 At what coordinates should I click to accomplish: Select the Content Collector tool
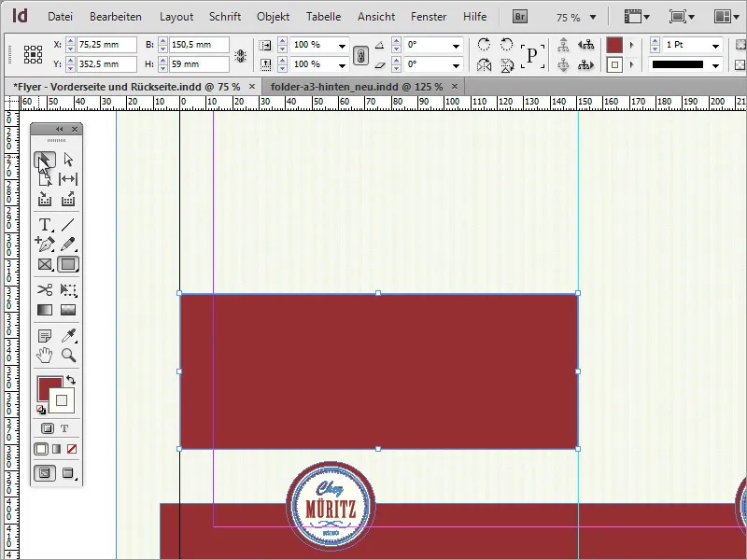pyautogui.click(x=44, y=200)
